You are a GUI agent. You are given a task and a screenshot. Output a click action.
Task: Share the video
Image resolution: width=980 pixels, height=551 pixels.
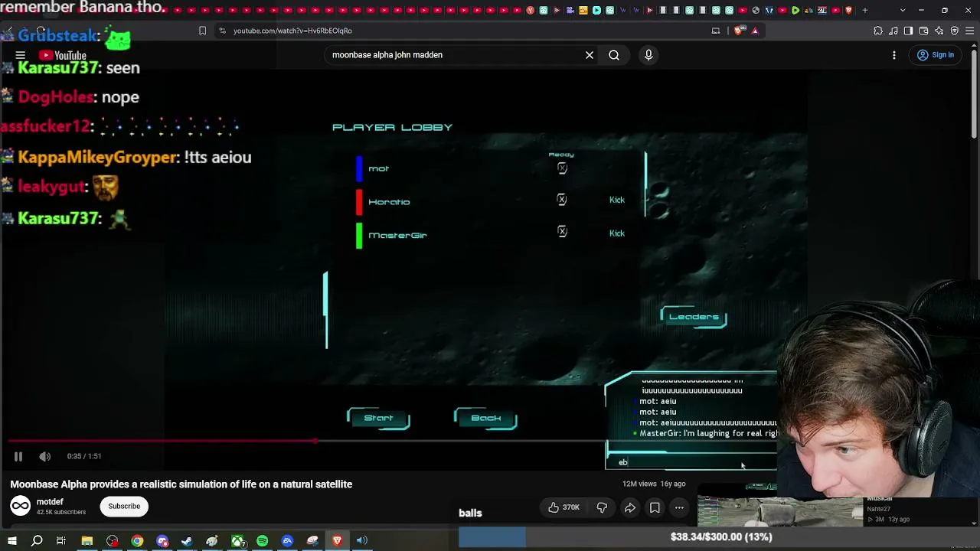630,507
